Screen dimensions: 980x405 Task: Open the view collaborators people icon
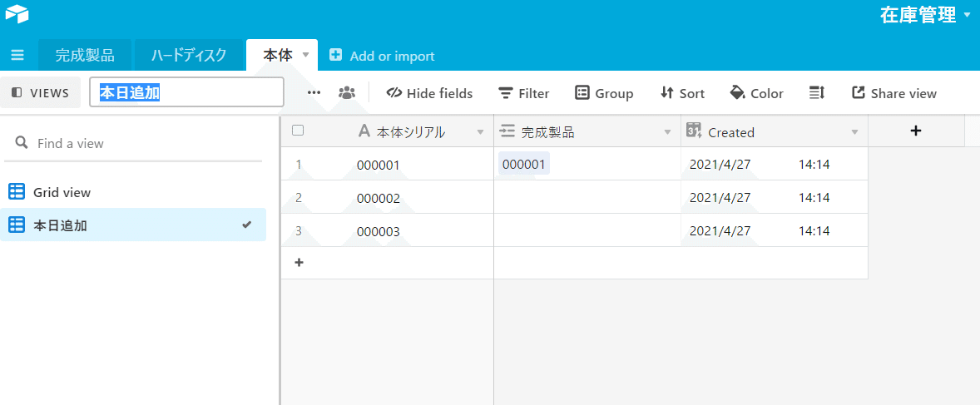point(347,93)
